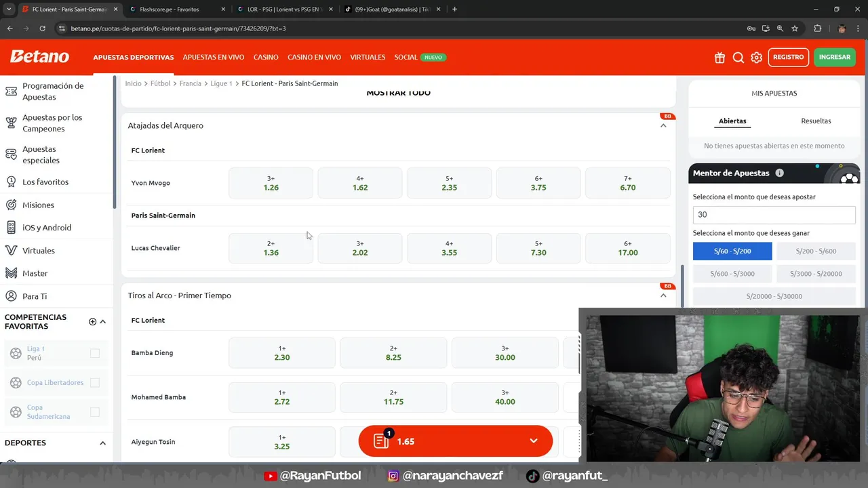
Task: Add a favorite competition with plus icon
Action: (x=92, y=321)
